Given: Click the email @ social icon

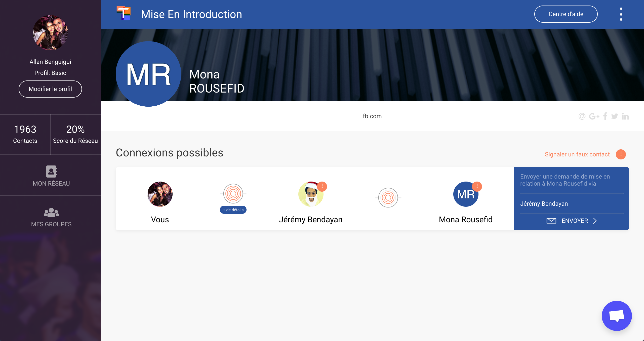Looking at the screenshot, I should pyautogui.click(x=582, y=116).
